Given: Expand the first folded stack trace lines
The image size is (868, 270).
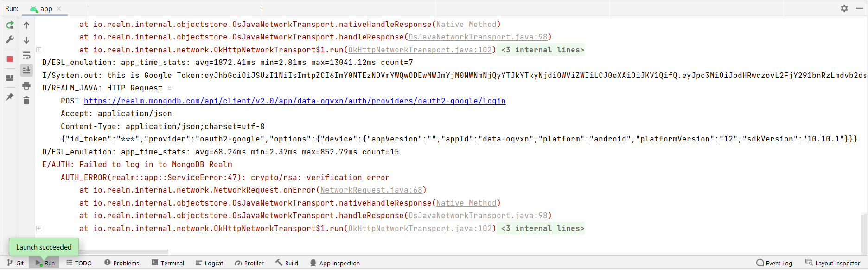Looking at the screenshot, I should (x=39, y=50).
